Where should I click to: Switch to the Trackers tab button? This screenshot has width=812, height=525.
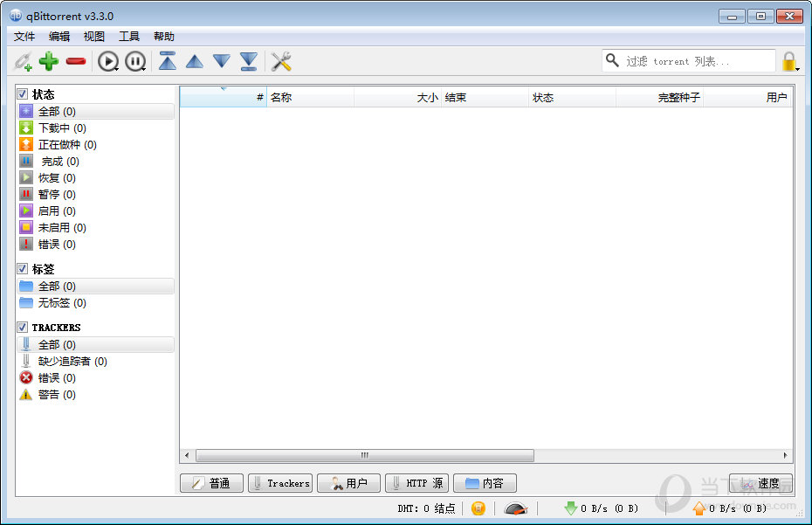click(280, 483)
